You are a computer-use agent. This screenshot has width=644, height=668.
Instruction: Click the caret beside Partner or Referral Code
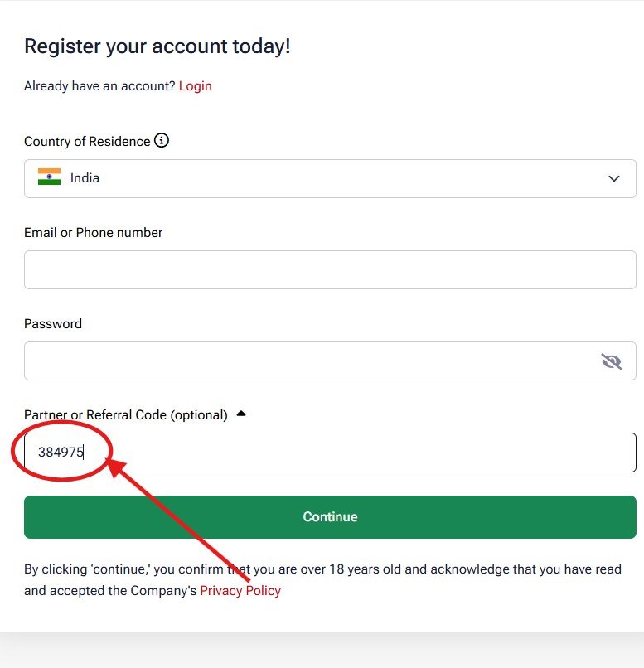click(x=240, y=412)
